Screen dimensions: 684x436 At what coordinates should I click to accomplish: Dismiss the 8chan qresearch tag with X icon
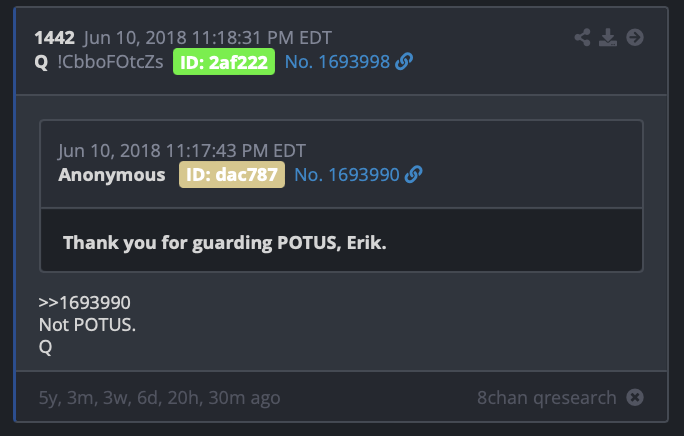pos(635,397)
